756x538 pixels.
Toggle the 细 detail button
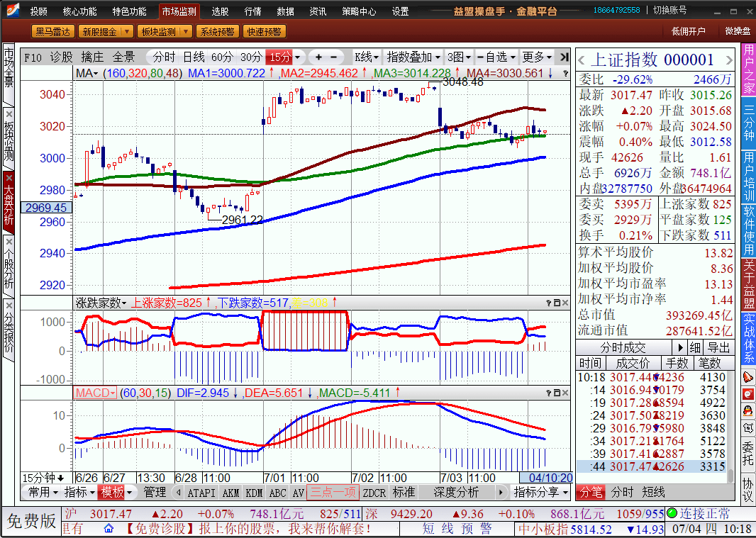point(695,347)
